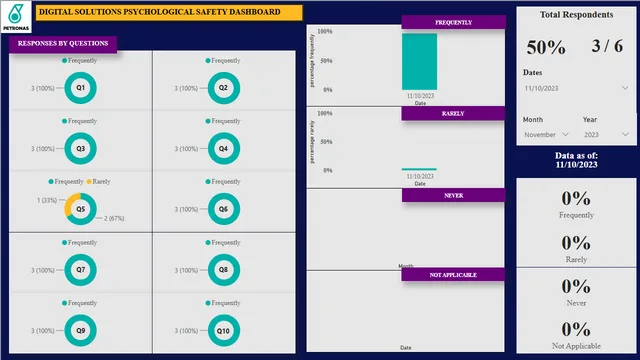Select the Q2 donut chart
Viewport: 640px width, 360px height.
point(224,88)
